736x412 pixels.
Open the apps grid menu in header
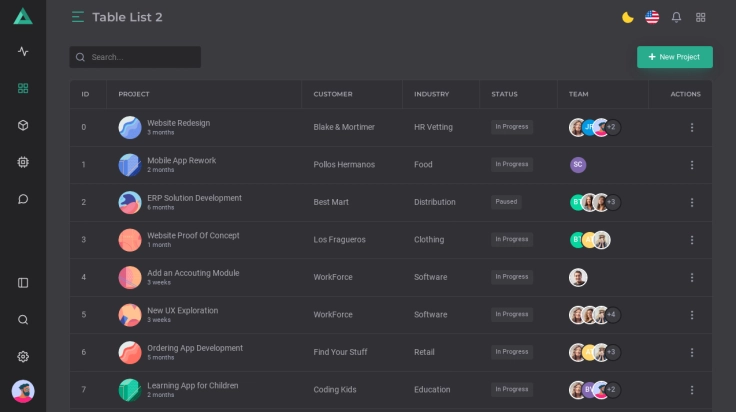[701, 17]
